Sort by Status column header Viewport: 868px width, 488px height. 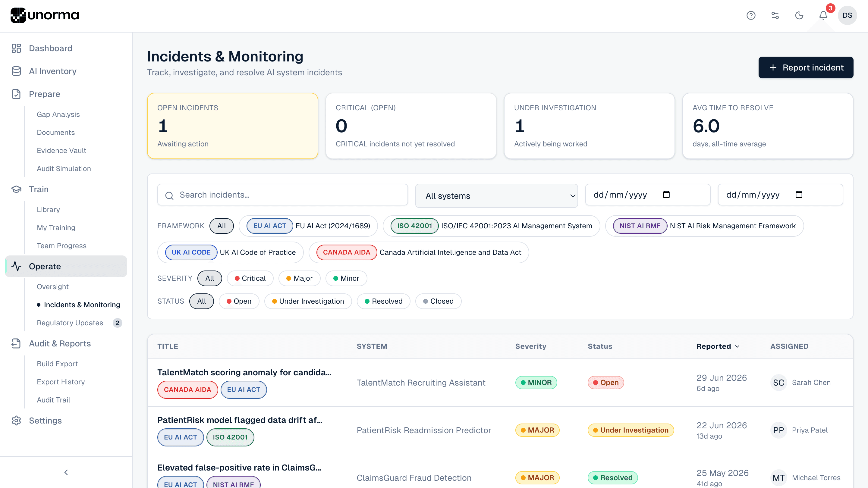[600, 346]
